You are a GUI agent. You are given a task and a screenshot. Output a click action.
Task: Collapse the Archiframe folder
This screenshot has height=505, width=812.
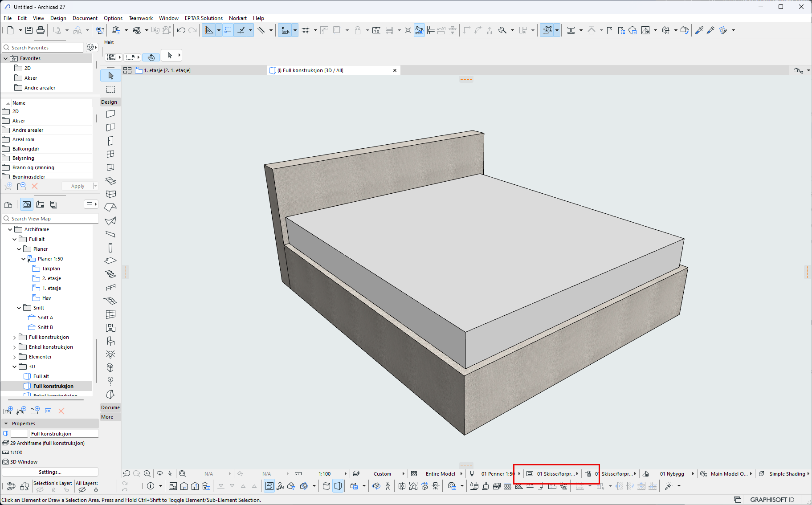10,229
